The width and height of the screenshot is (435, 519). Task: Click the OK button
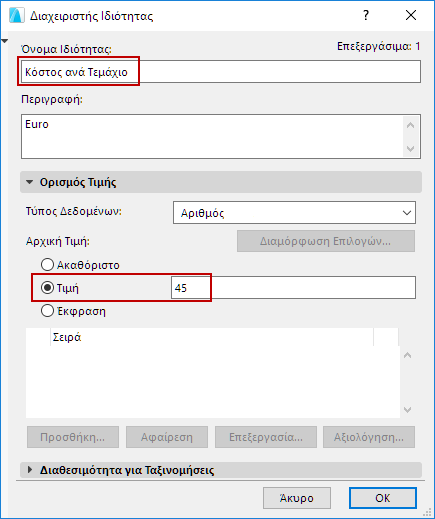pos(383,498)
